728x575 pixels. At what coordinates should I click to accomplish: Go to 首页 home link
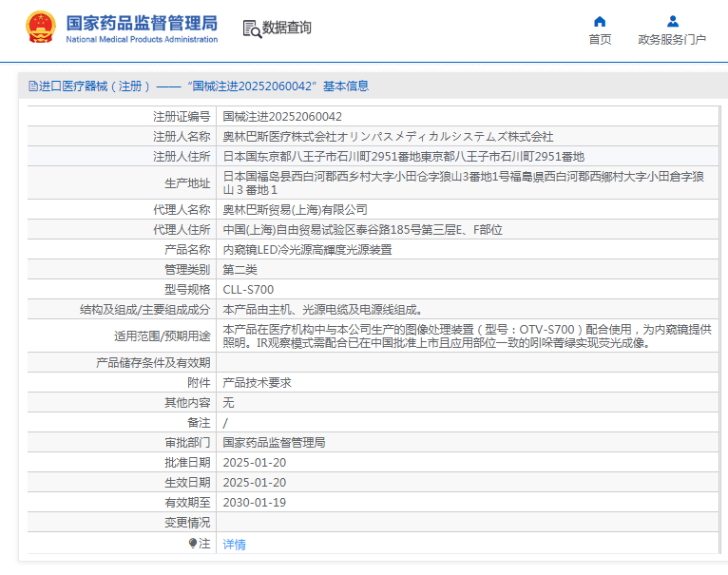(x=600, y=40)
